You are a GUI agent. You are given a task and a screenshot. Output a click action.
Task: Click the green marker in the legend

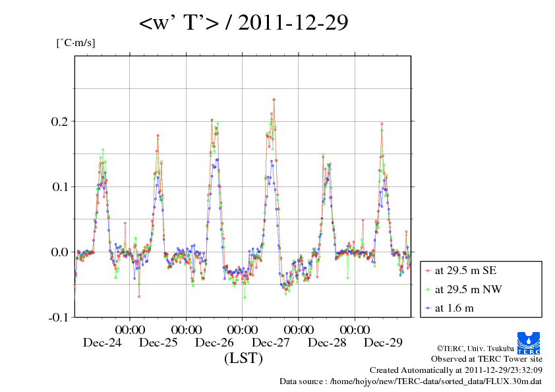point(428,290)
